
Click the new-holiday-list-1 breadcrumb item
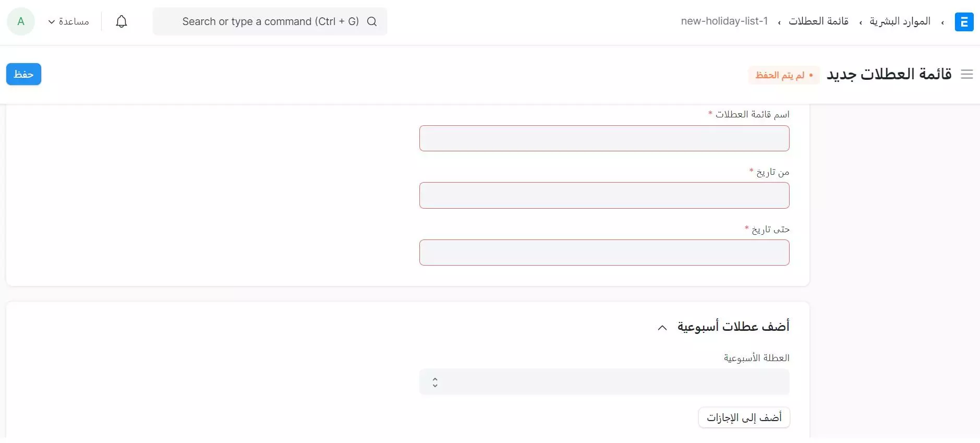[724, 21]
